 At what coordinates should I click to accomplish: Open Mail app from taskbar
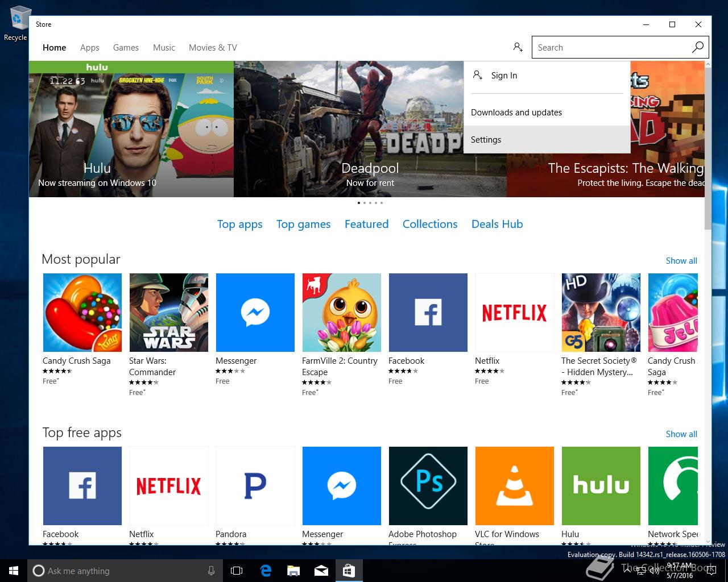coord(321,571)
